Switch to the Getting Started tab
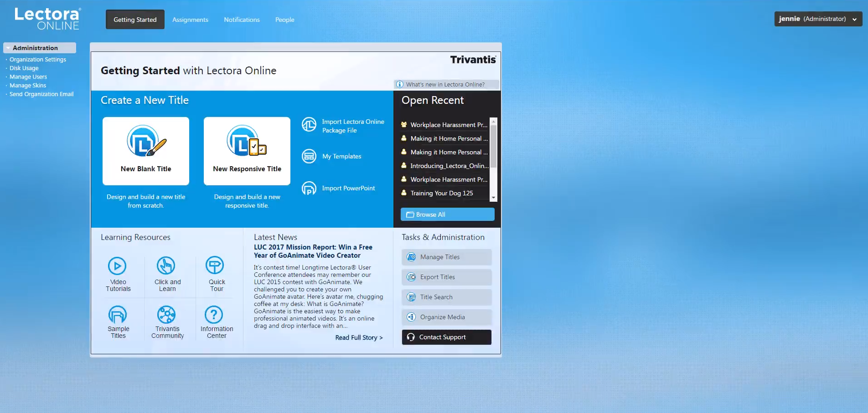 coord(135,20)
